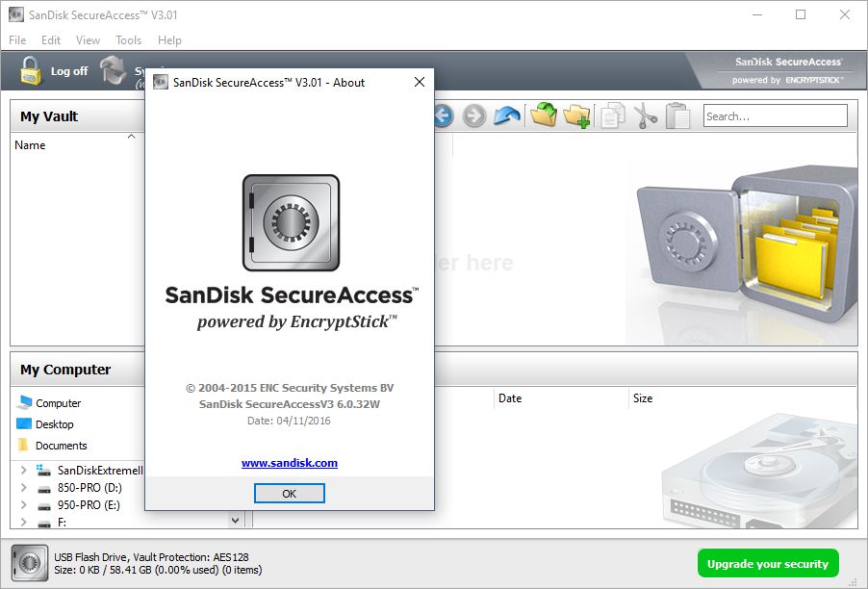
Task: Click the sync/backup shield icon in header
Action: coord(114,70)
